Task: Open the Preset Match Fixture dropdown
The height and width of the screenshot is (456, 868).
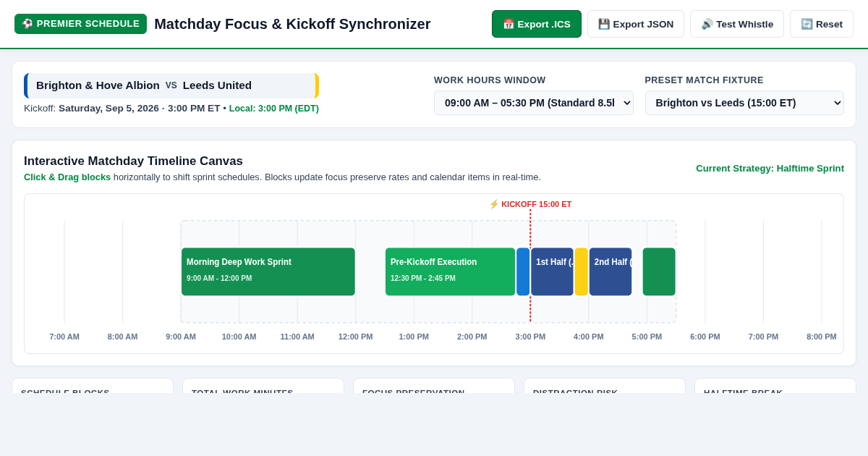Action: [744, 103]
